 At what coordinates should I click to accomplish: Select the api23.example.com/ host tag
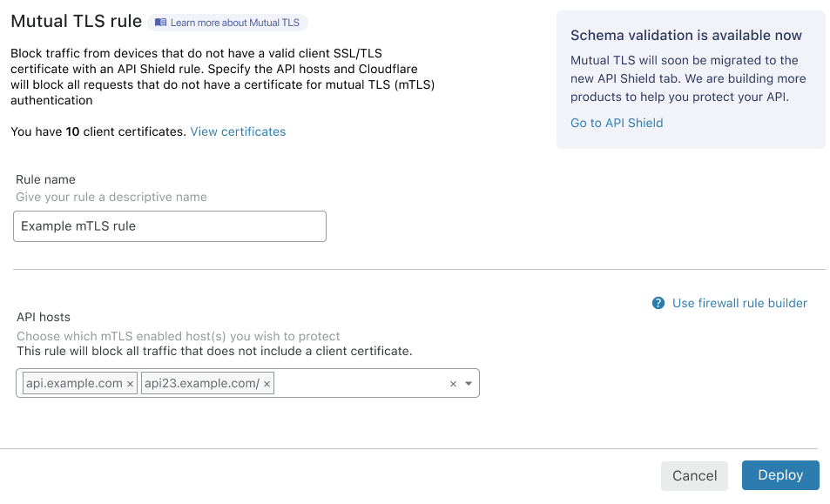pyautogui.click(x=202, y=383)
